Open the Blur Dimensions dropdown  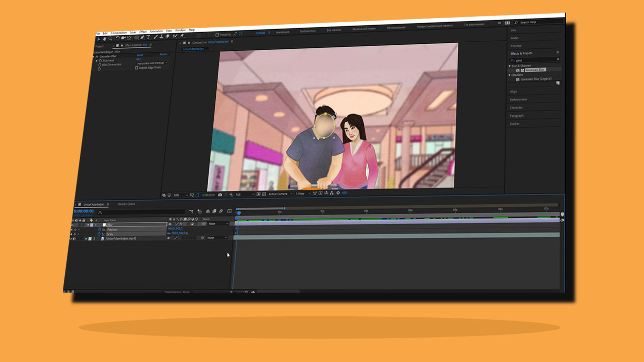coord(151,63)
